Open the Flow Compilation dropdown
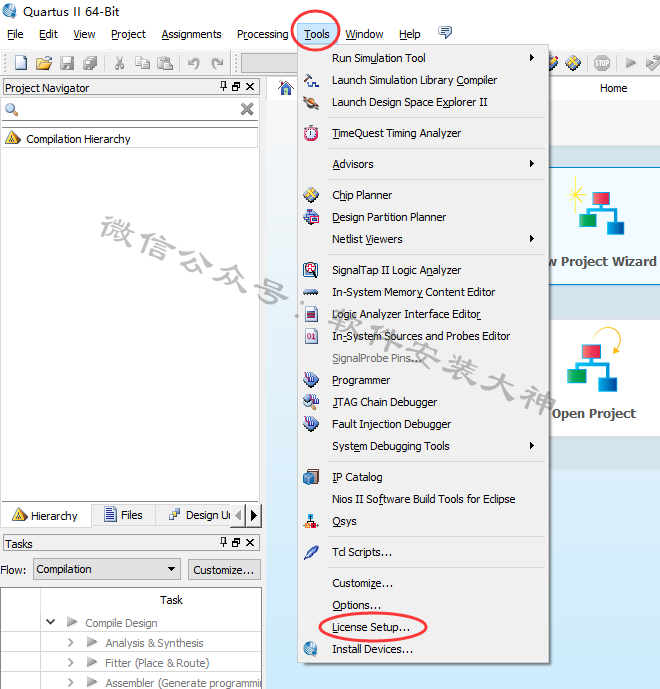Image resolution: width=660 pixels, height=689 pixels. [x=107, y=569]
